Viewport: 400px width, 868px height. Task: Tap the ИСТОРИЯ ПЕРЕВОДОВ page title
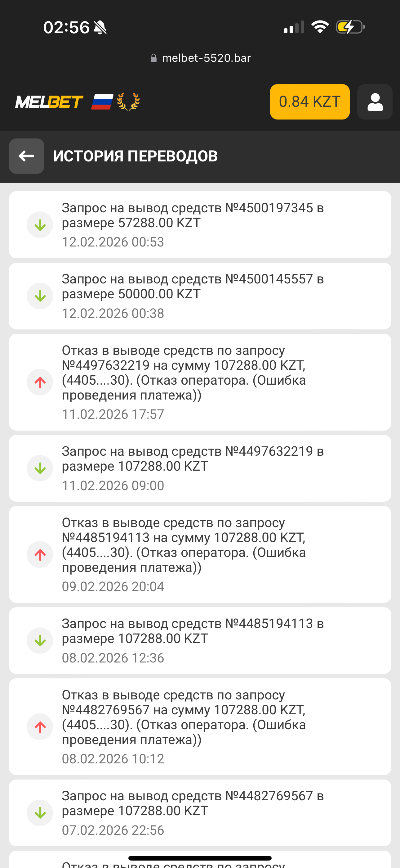[136, 156]
